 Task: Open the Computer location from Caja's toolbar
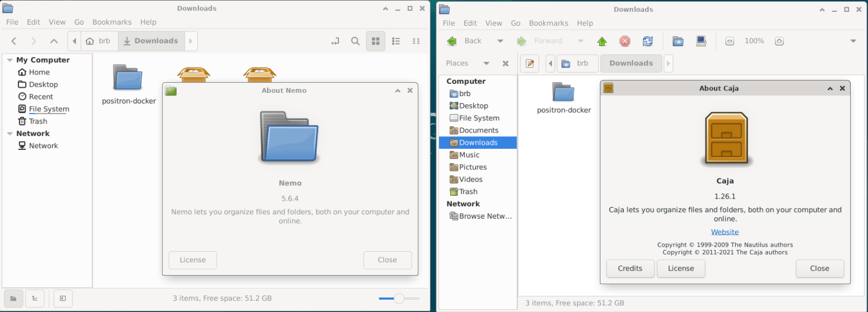[x=700, y=41]
